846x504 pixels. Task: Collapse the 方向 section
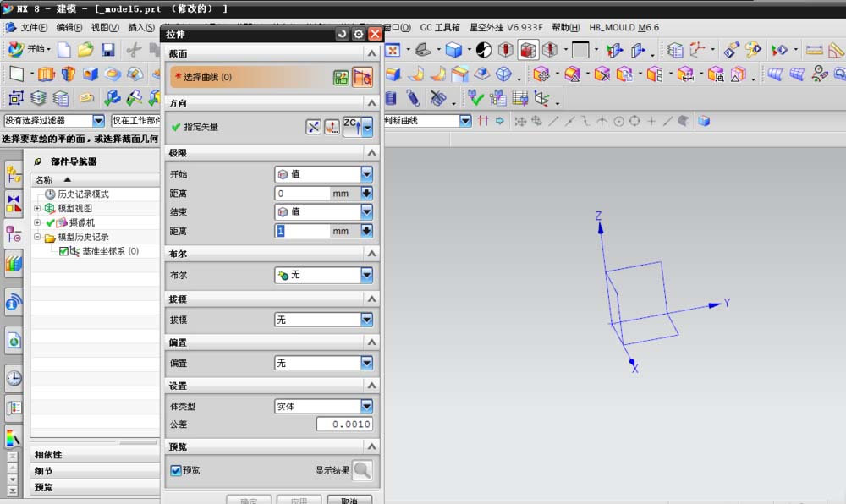pyautogui.click(x=371, y=103)
